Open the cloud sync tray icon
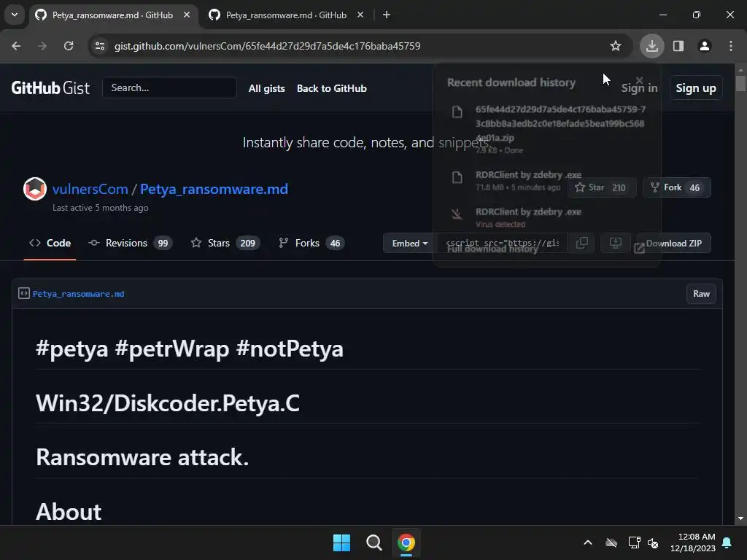This screenshot has width=747, height=560. click(x=611, y=542)
